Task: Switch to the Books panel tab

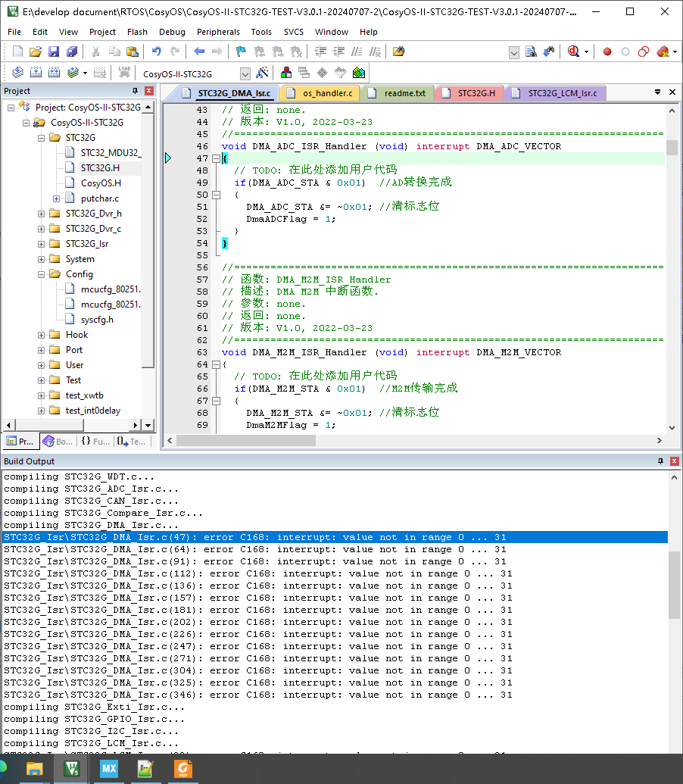Action: point(58,441)
